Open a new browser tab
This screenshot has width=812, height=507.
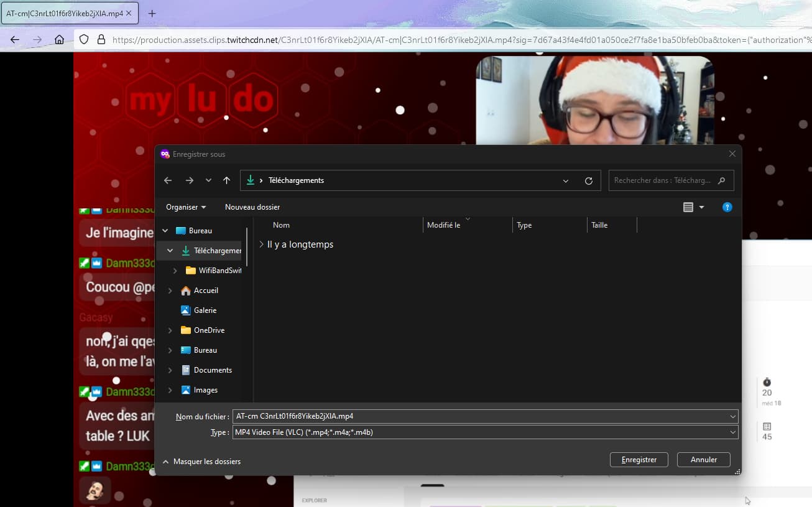(152, 13)
